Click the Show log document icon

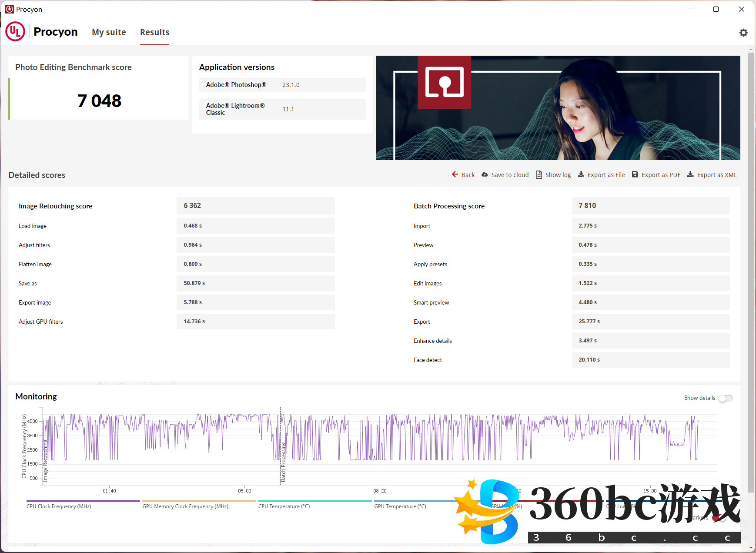pyautogui.click(x=539, y=174)
